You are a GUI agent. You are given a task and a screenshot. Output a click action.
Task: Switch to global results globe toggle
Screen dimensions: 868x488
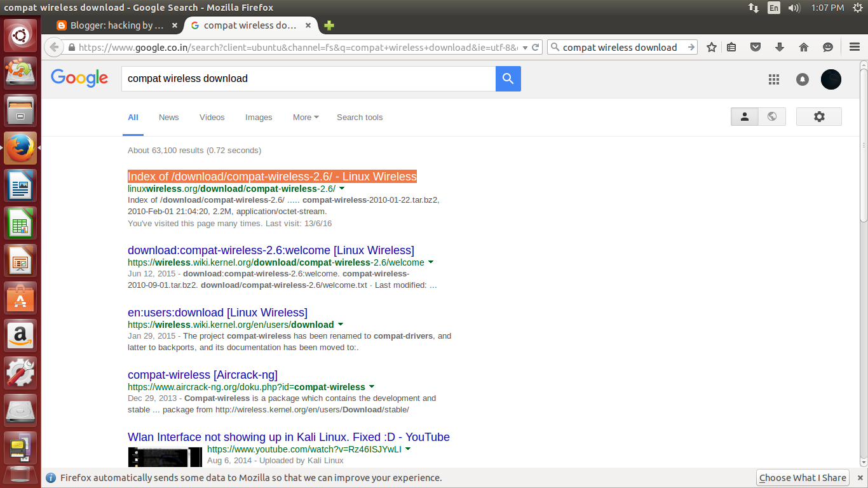[x=772, y=117]
